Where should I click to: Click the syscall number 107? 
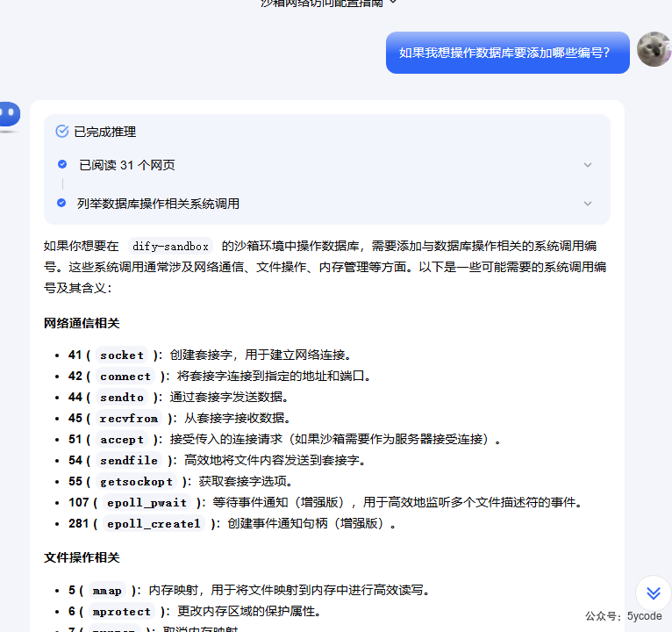click(x=78, y=502)
